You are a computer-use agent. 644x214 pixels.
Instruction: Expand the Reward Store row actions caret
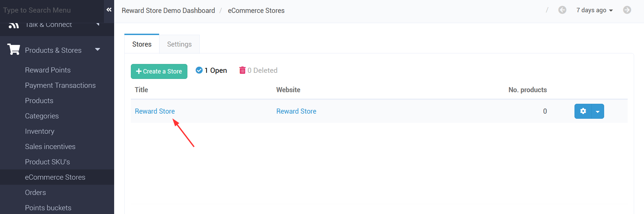598,112
